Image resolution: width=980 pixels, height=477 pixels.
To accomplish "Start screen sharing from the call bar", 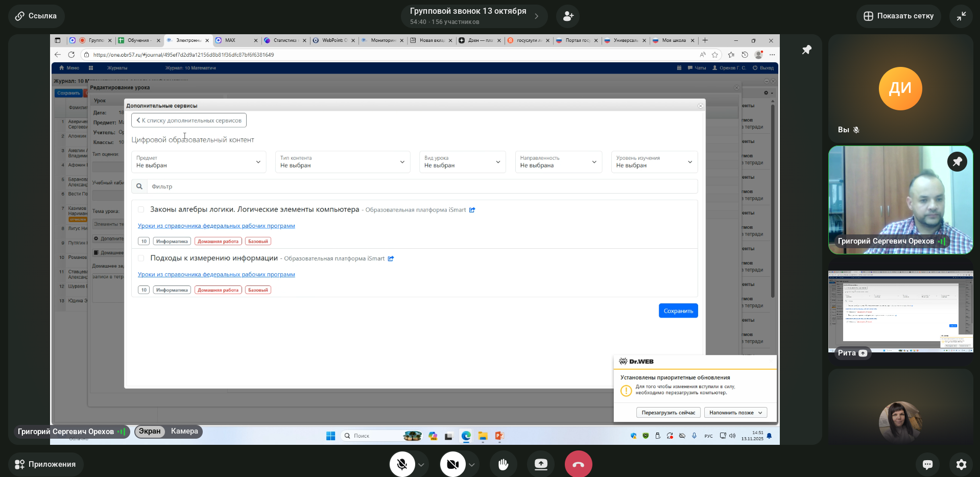I will (x=541, y=464).
